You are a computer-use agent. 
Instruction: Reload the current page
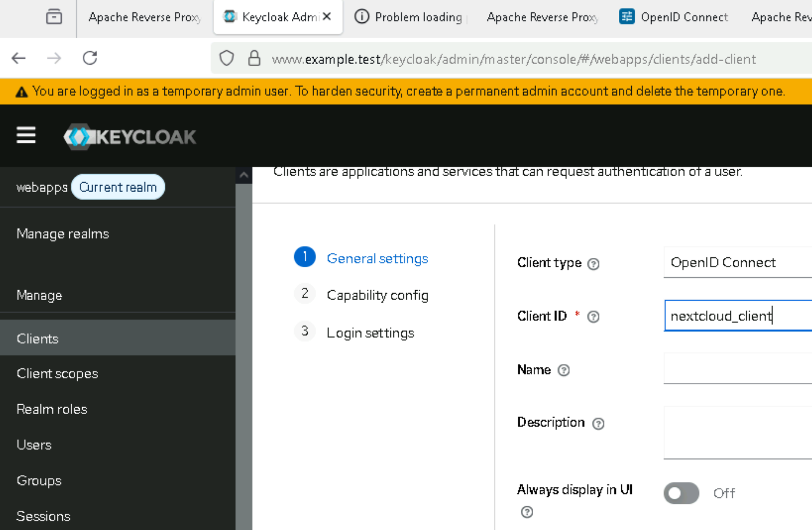[90, 58]
